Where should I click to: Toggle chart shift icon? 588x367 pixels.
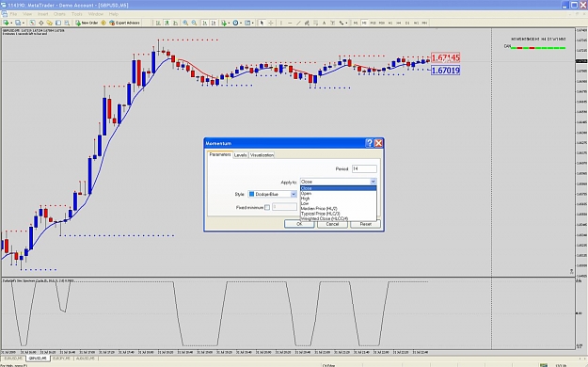213,23
